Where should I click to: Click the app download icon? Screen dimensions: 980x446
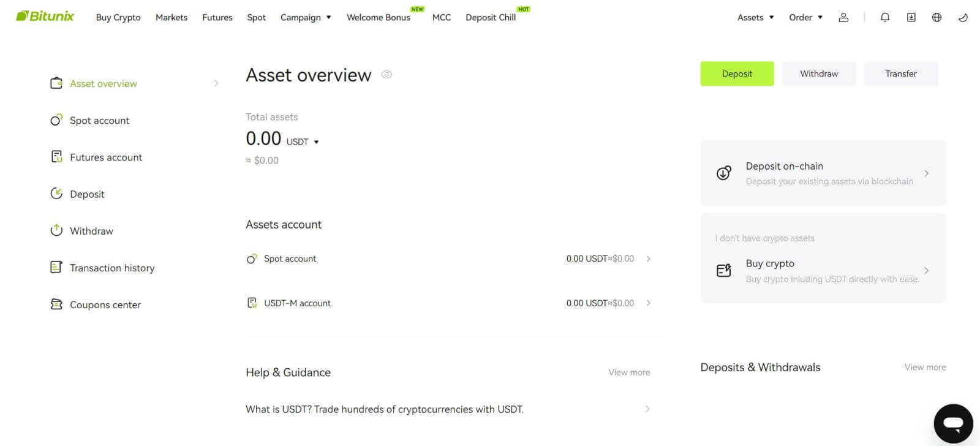point(910,17)
